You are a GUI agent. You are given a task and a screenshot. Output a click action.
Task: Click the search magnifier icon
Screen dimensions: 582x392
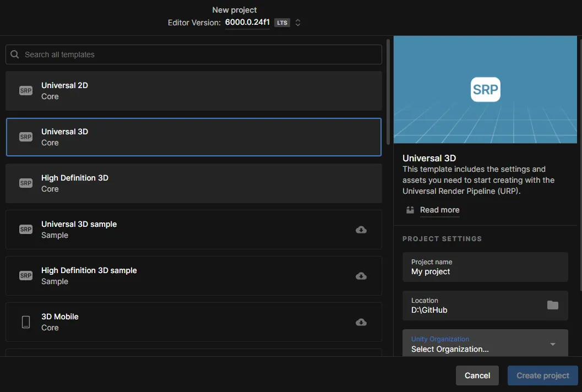click(x=15, y=55)
